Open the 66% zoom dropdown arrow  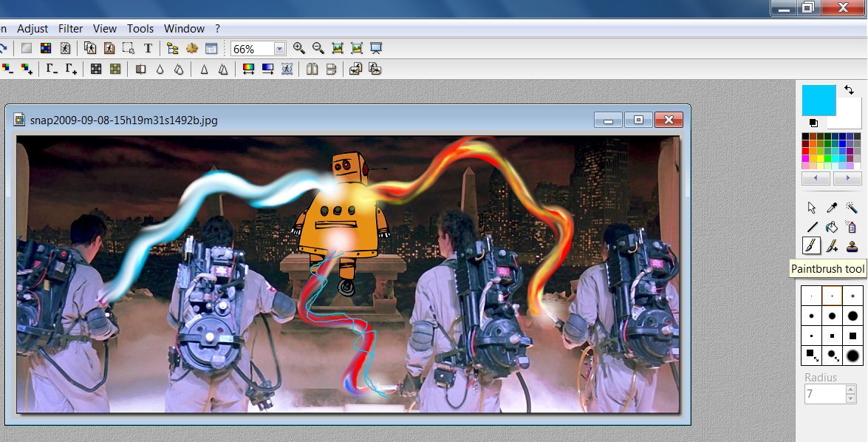[x=279, y=49]
